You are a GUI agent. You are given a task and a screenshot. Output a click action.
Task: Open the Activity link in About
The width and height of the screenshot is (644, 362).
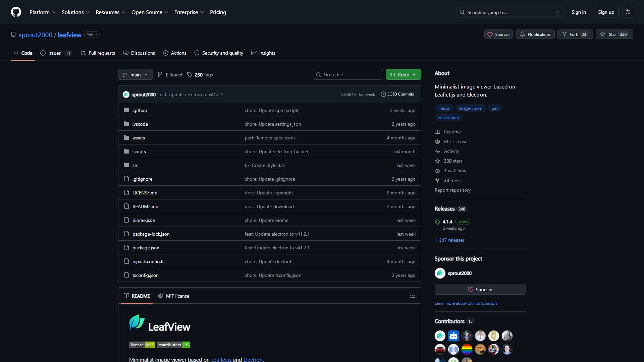tap(447, 151)
